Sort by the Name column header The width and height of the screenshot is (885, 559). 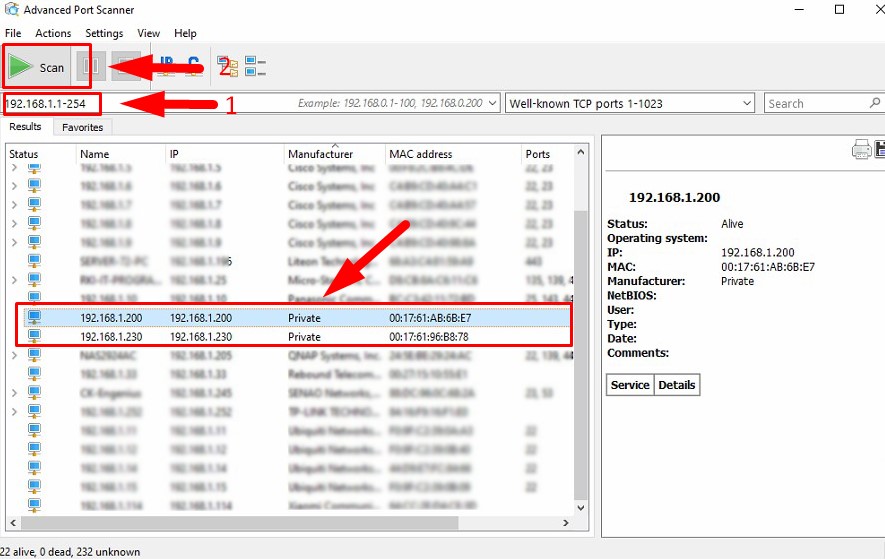point(121,154)
